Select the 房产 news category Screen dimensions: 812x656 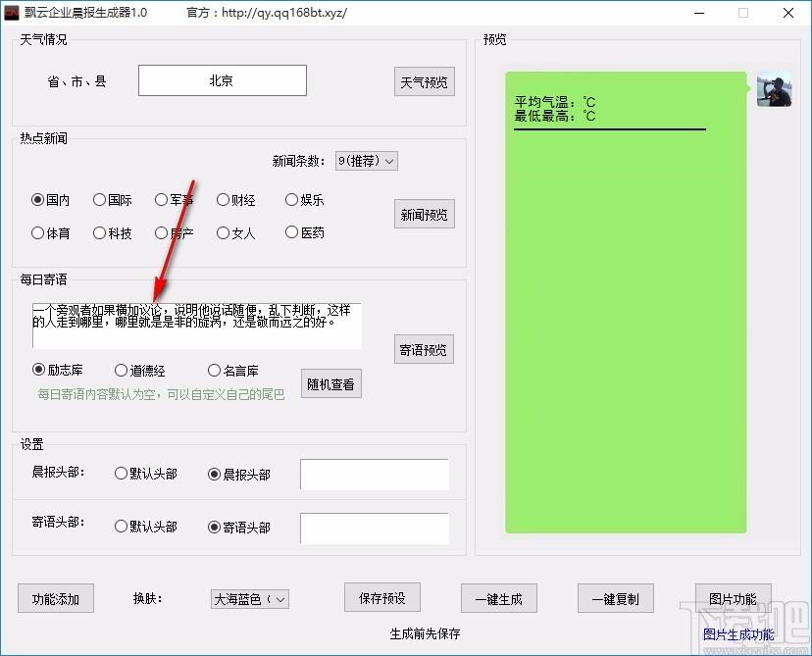[x=174, y=233]
